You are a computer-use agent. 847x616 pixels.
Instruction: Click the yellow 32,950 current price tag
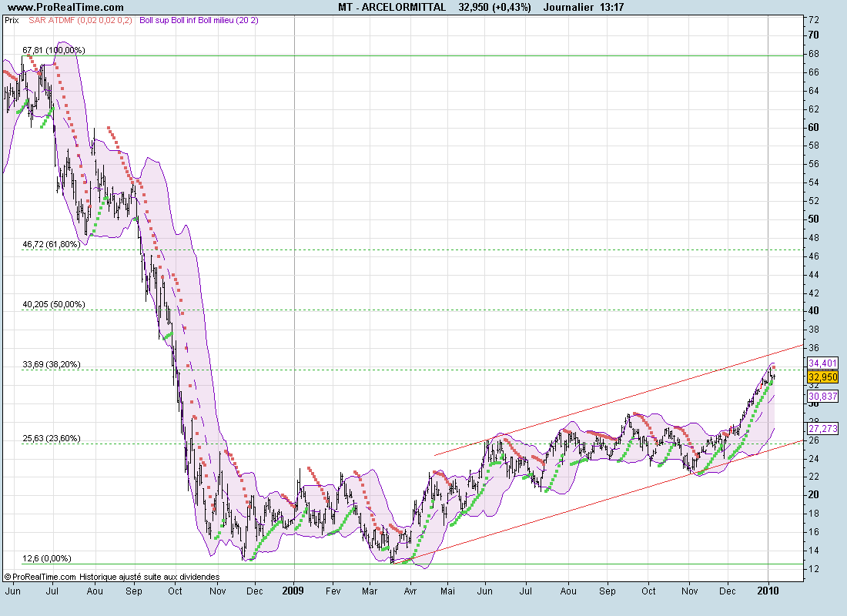[x=822, y=377]
